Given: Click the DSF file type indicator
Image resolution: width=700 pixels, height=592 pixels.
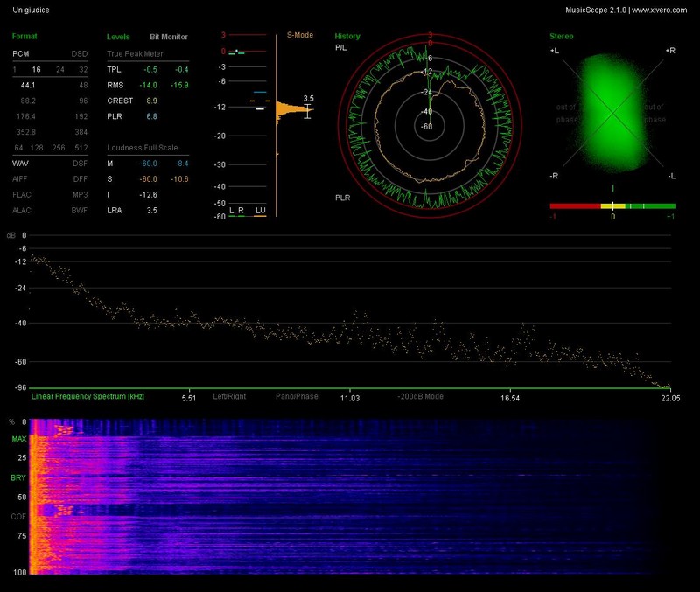Looking at the screenshot, I should [x=80, y=164].
